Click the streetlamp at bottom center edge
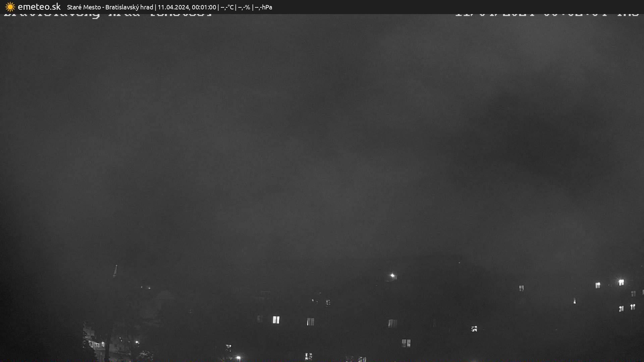Image resolution: width=644 pixels, height=362 pixels. pyautogui.click(x=238, y=358)
